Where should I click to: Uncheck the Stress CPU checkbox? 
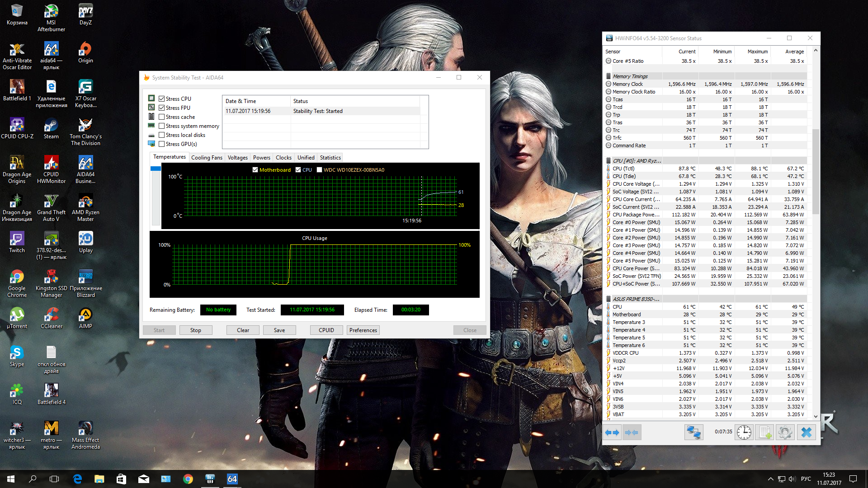[162, 99]
